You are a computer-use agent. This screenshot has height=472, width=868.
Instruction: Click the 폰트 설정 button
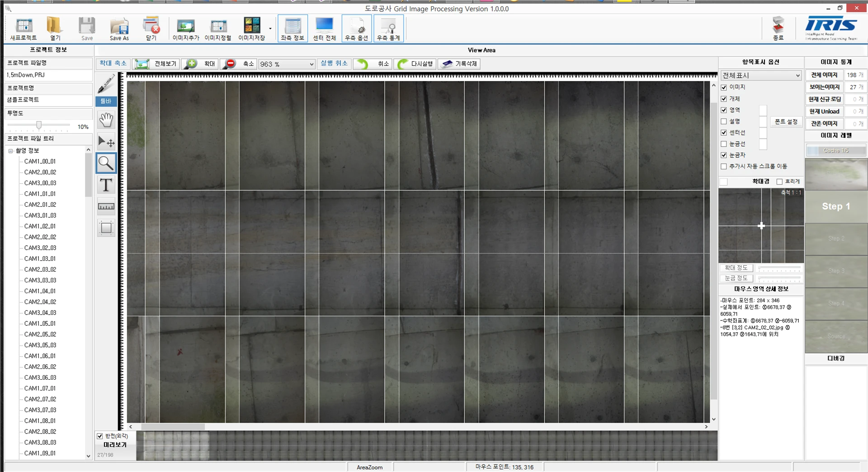(x=786, y=122)
